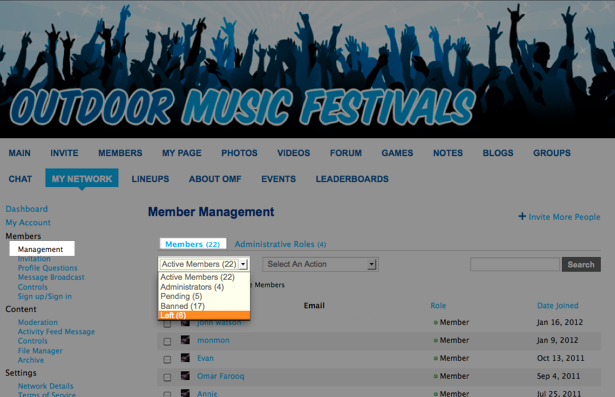Open the Dashboard sidebar link
Image resolution: width=615 pixels, height=397 pixels.
pos(27,209)
